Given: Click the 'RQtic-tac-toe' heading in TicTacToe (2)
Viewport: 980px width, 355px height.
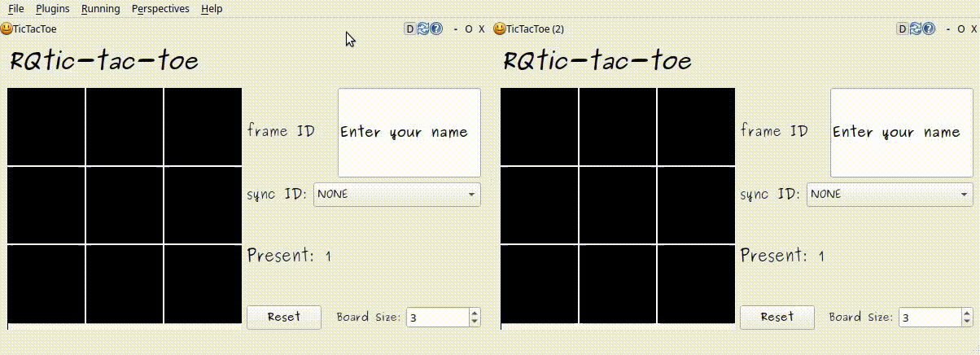Looking at the screenshot, I should coord(597,61).
